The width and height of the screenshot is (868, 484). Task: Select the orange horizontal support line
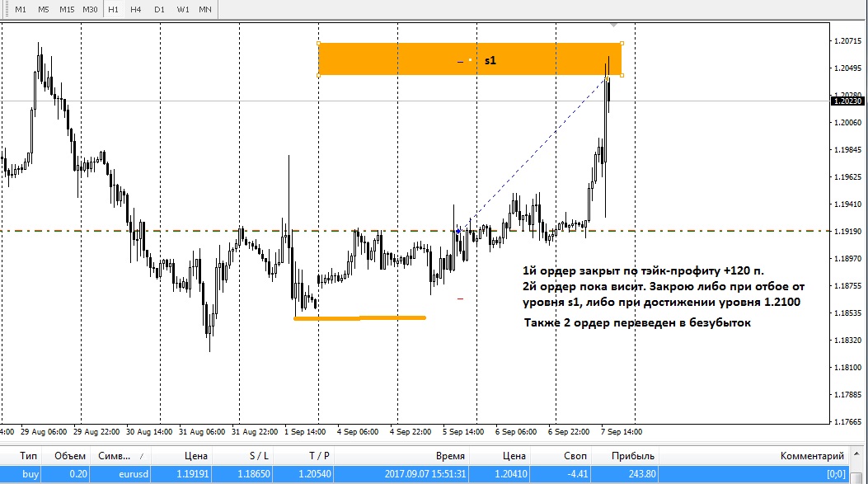click(x=360, y=318)
